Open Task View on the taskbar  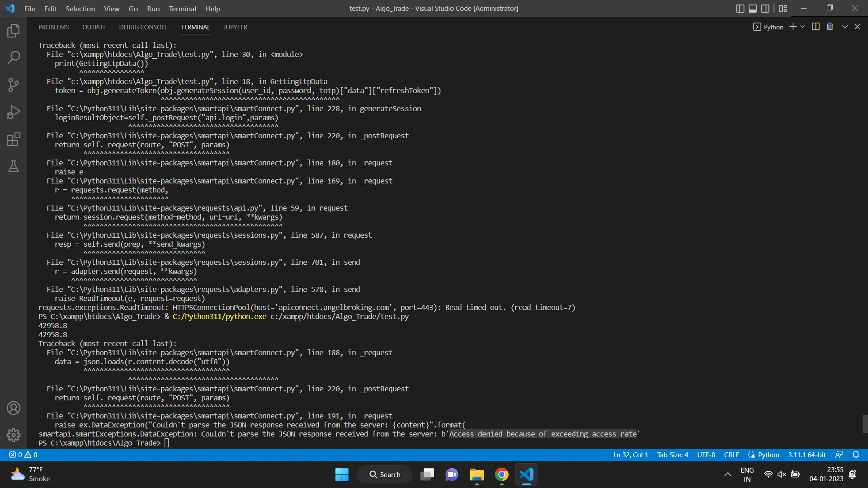[427, 474]
